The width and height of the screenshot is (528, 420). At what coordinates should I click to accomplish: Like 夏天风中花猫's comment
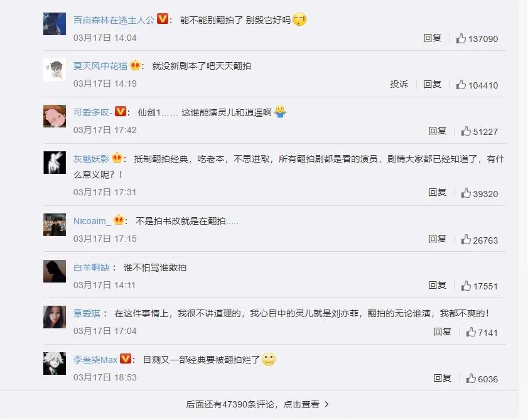coord(477,85)
